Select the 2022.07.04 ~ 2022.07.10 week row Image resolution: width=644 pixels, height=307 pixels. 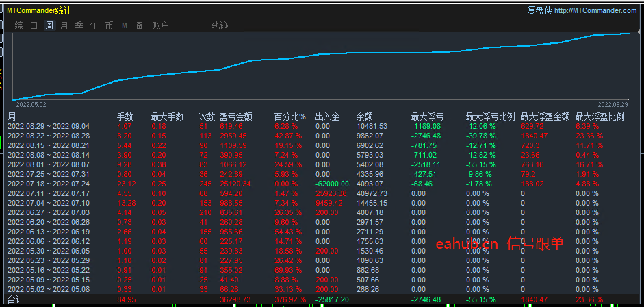point(322,203)
